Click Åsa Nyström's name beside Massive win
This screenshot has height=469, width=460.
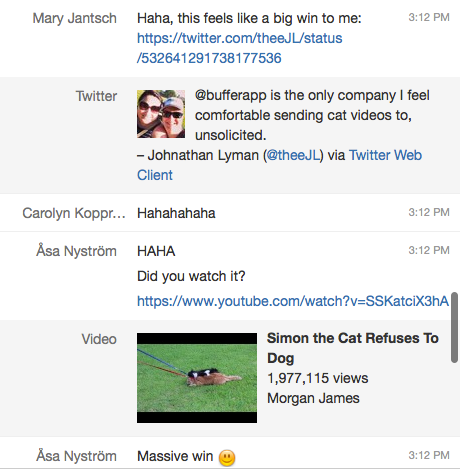pyautogui.click(x=76, y=456)
